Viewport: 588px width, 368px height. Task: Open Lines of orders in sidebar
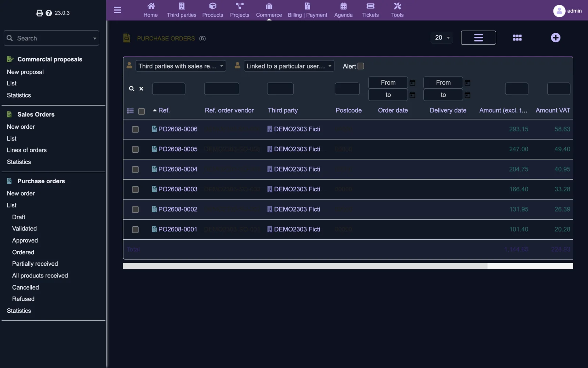(x=27, y=150)
